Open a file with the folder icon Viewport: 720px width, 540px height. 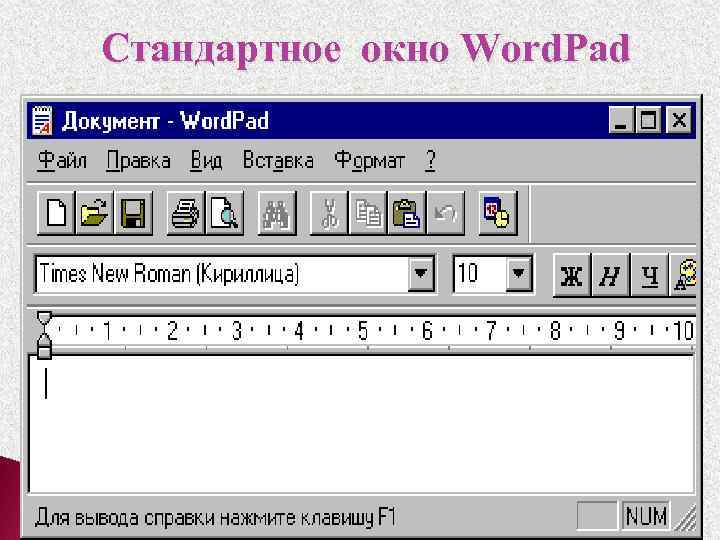94,214
